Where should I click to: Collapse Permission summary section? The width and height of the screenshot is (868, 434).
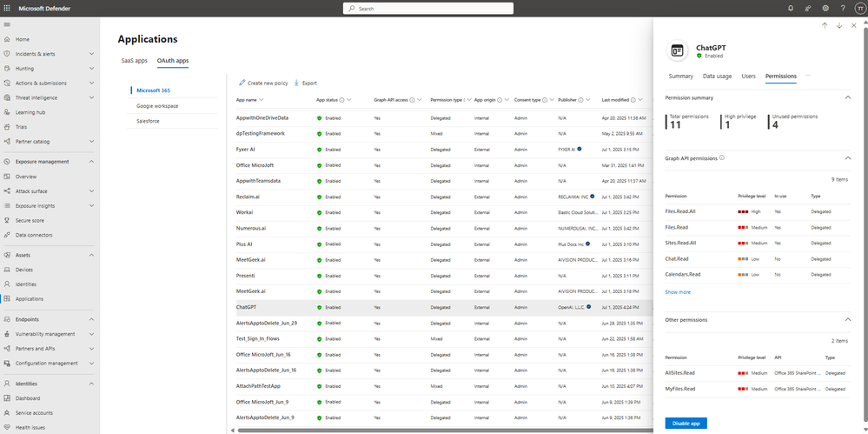pos(847,97)
